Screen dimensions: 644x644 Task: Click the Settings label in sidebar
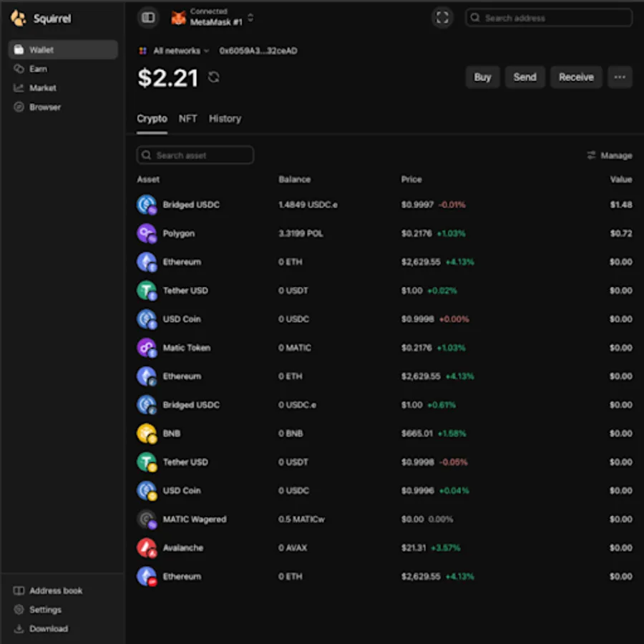[45, 610]
